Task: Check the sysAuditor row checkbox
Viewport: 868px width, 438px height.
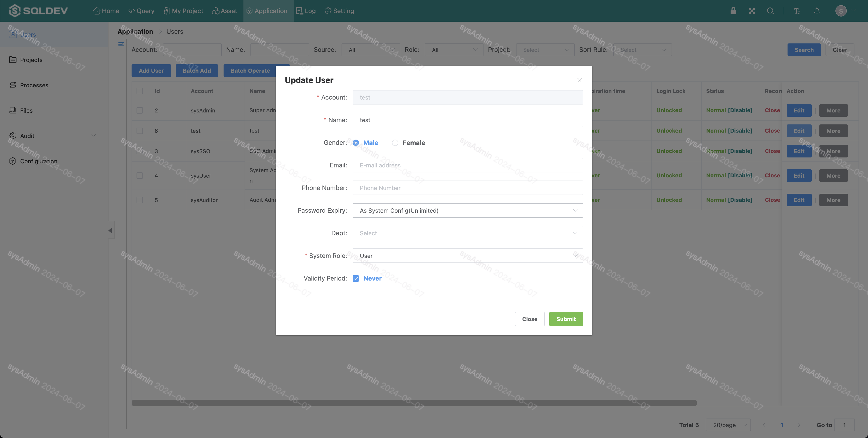Action: (139, 200)
